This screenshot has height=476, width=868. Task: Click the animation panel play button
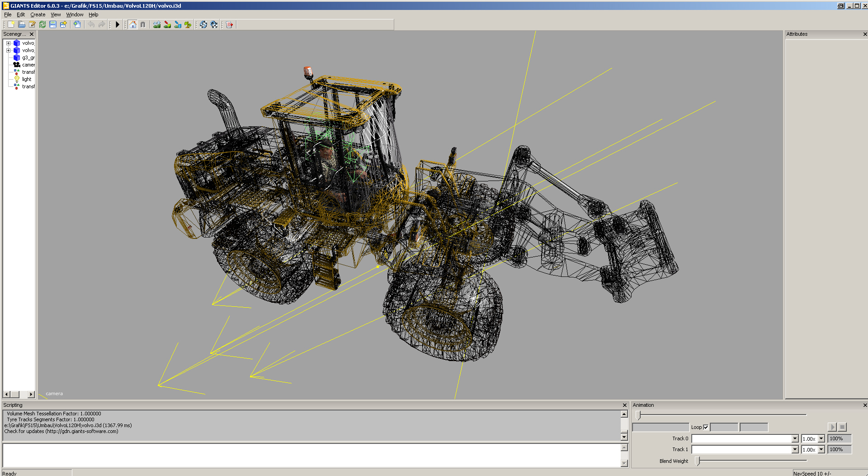[832, 427]
